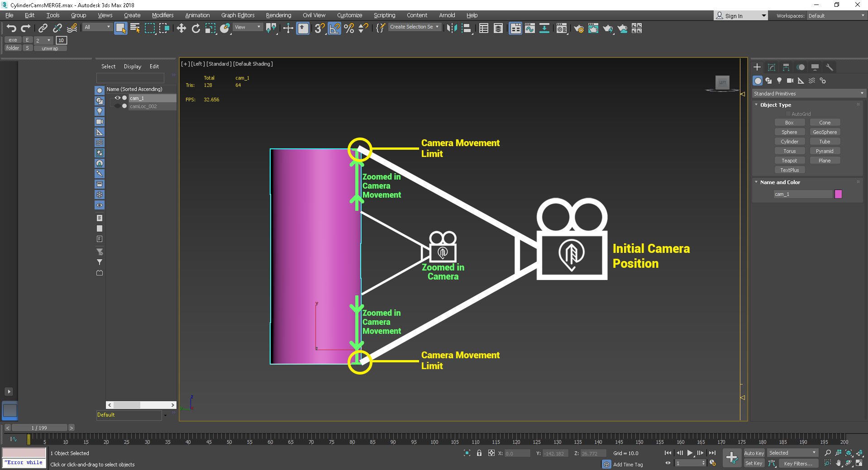Click the Mirror tool icon
Screen dimensions: 868x470
(451, 28)
